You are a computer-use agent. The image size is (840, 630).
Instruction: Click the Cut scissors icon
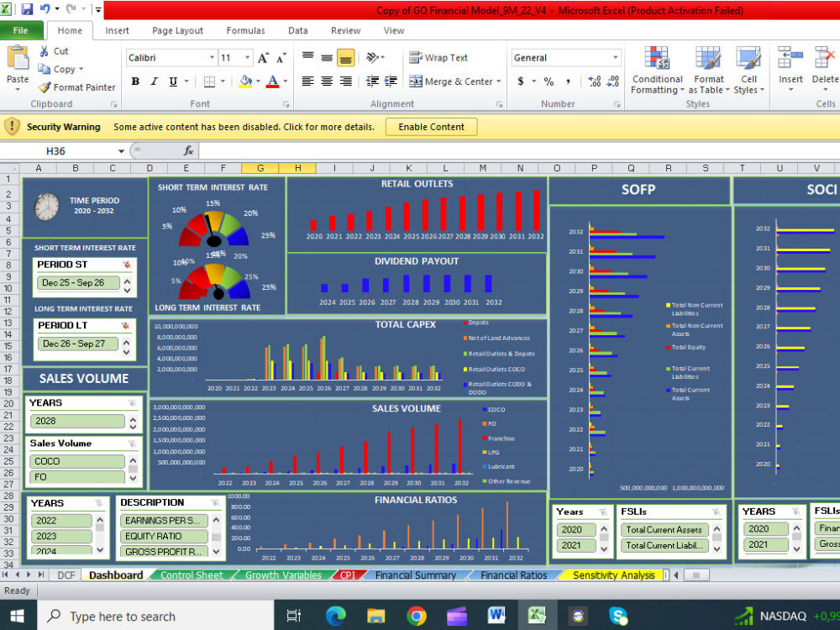click(x=45, y=51)
